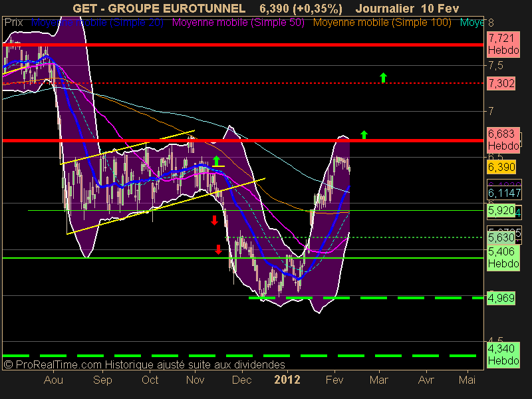Screen dimensions: 532x399
Task: Click the 'Oct' month label on time axis
Action: click(x=150, y=380)
